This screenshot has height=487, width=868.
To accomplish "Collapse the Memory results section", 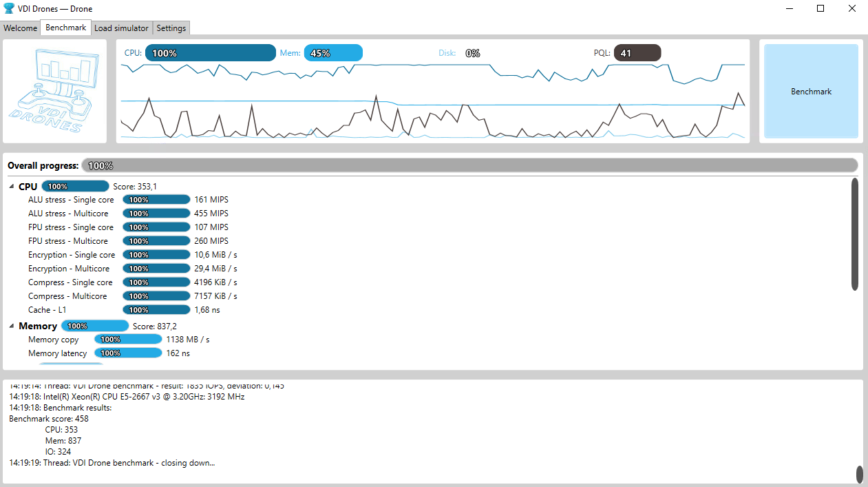I will (x=12, y=326).
